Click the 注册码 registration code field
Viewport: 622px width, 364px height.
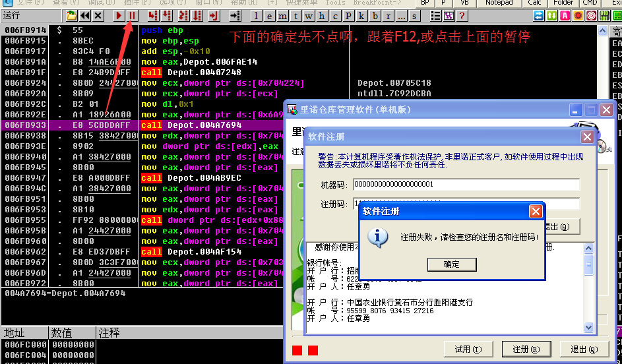466,203
